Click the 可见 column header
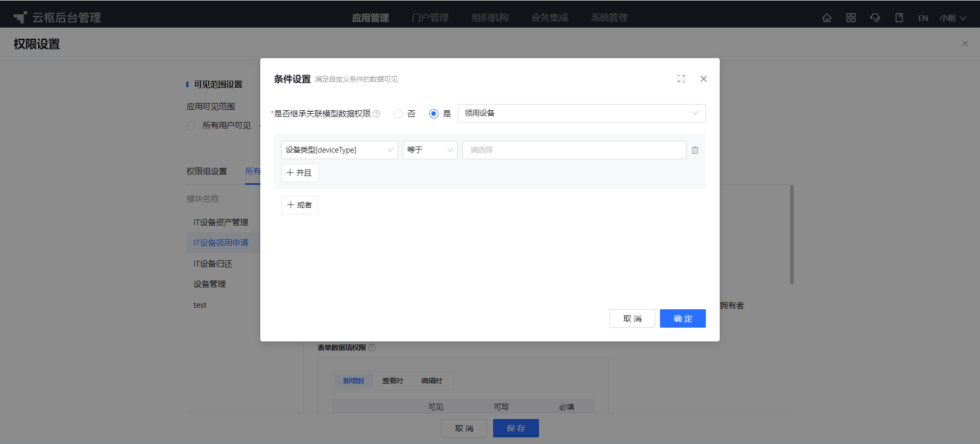 coord(436,407)
